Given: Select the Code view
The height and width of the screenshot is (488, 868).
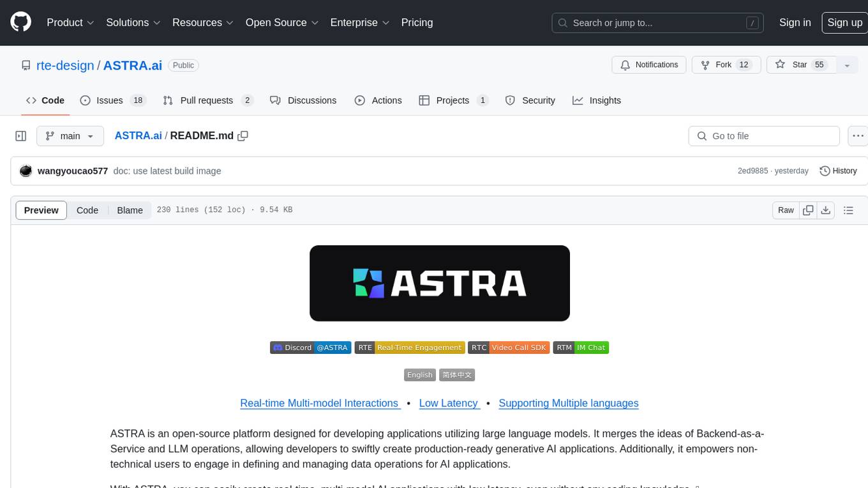Looking at the screenshot, I should point(87,210).
